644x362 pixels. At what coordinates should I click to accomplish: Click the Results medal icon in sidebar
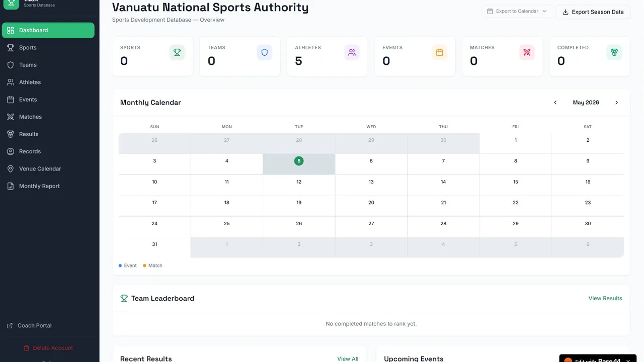(10, 134)
